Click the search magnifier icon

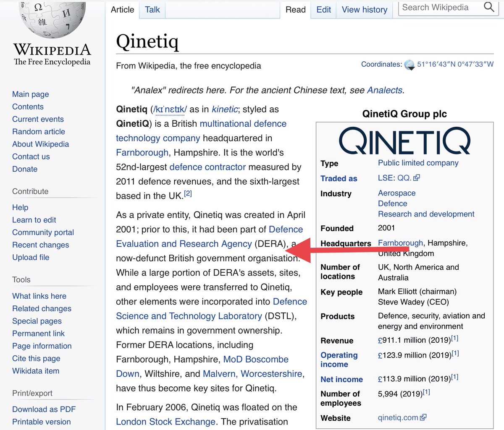[x=489, y=7]
